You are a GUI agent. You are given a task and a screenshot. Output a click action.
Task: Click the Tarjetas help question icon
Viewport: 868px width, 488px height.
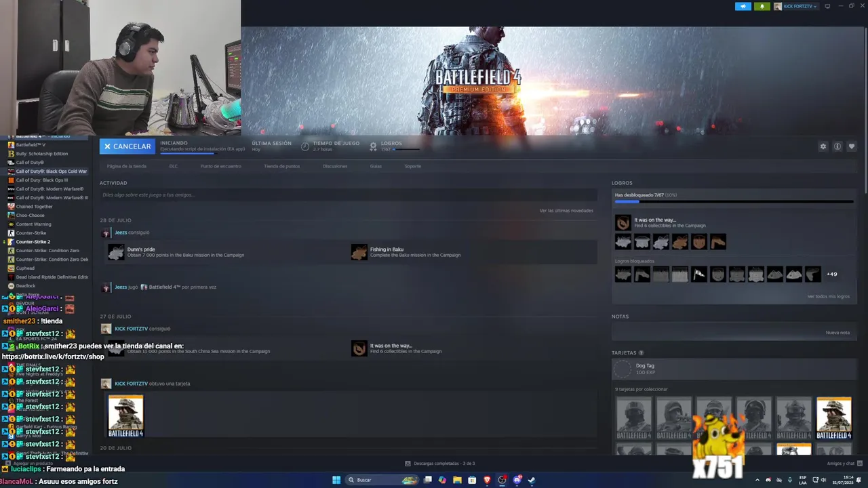(641, 353)
